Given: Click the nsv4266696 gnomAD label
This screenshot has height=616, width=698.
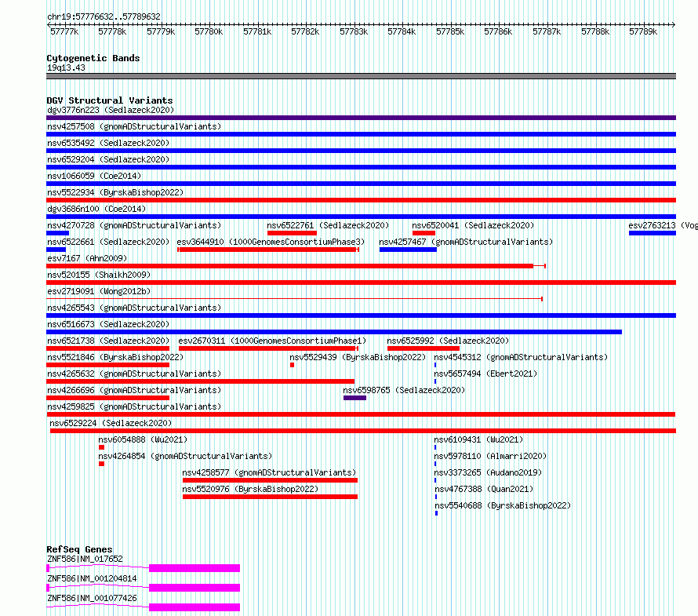Looking at the screenshot, I should coord(134,390).
